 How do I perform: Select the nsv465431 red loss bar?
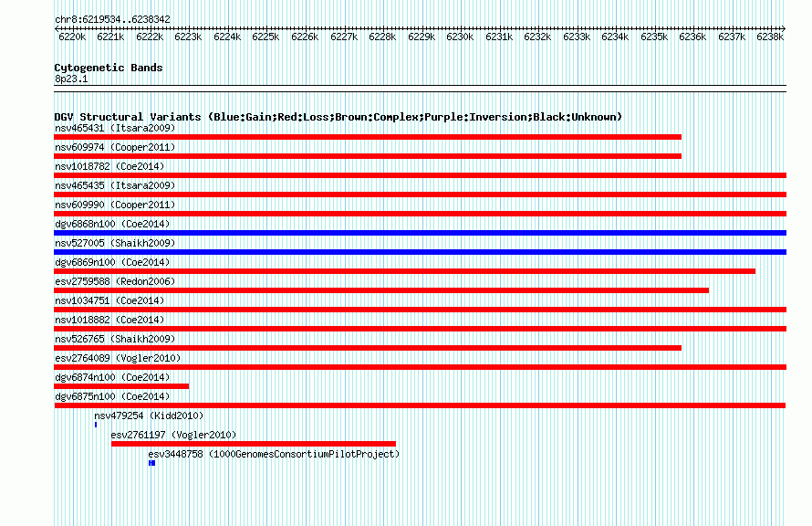(368, 137)
